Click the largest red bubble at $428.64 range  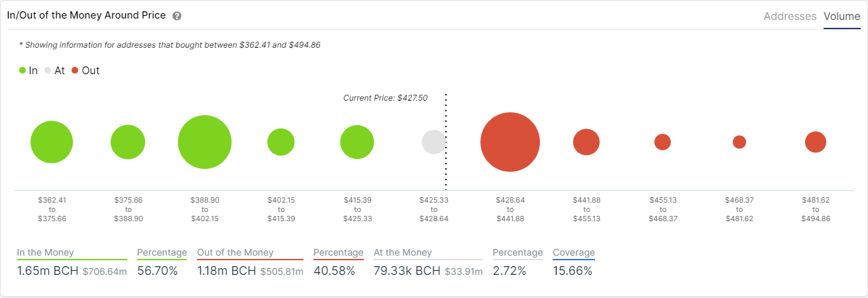click(510, 142)
